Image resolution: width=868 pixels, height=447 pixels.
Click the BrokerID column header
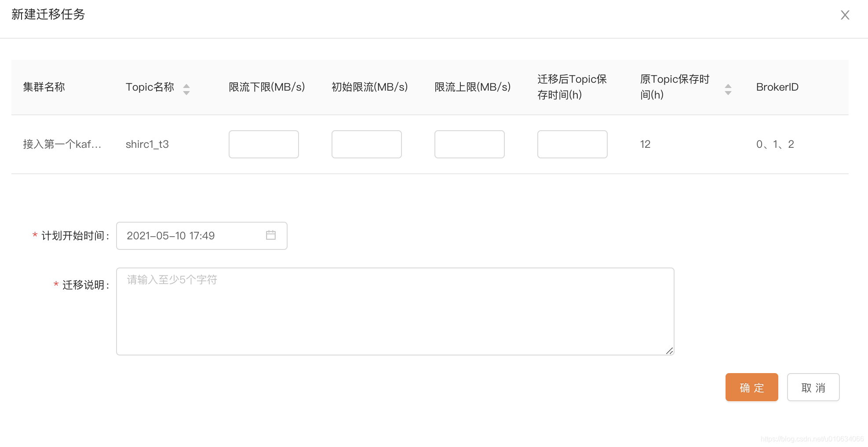coord(777,87)
